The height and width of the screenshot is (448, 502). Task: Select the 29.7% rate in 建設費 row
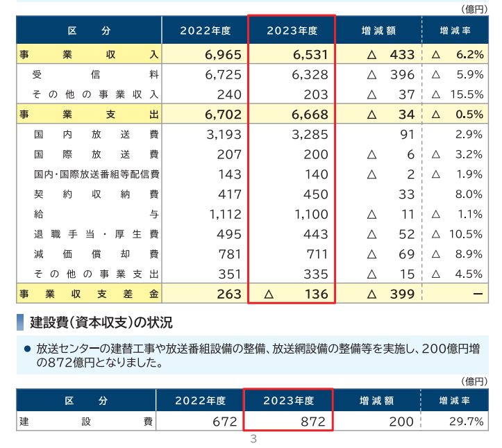[466, 421]
